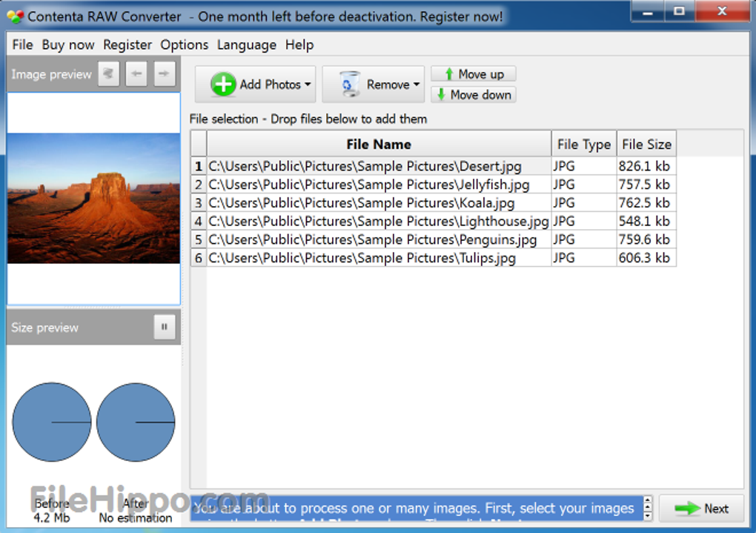
Task: Click the Contenta app icon in title bar
Action: [16, 16]
